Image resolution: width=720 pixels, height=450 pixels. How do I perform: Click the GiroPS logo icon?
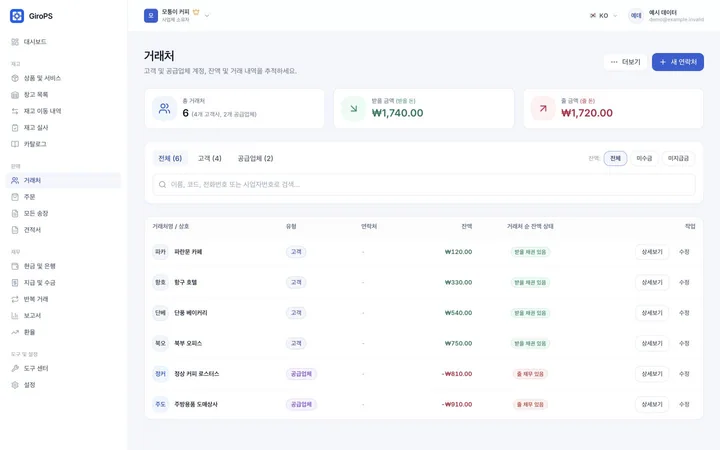(x=17, y=16)
